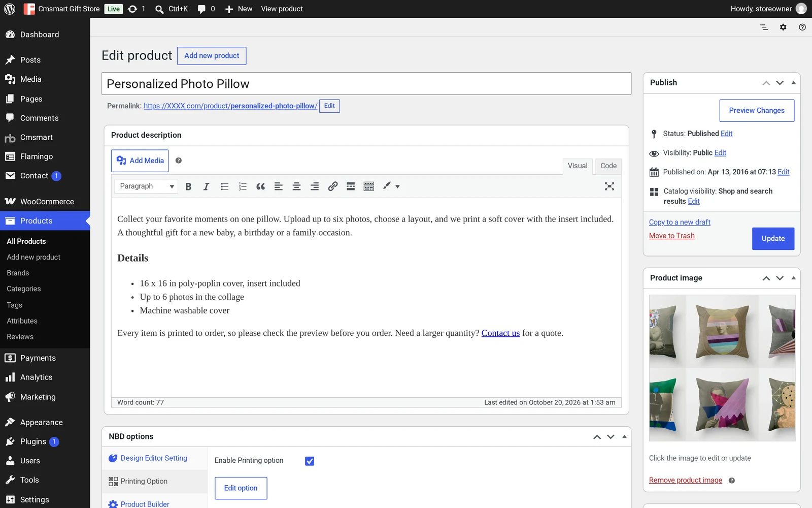Open the brush tool dropdown arrow
Viewport: 812px width, 508px height.
(x=397, y=186)
